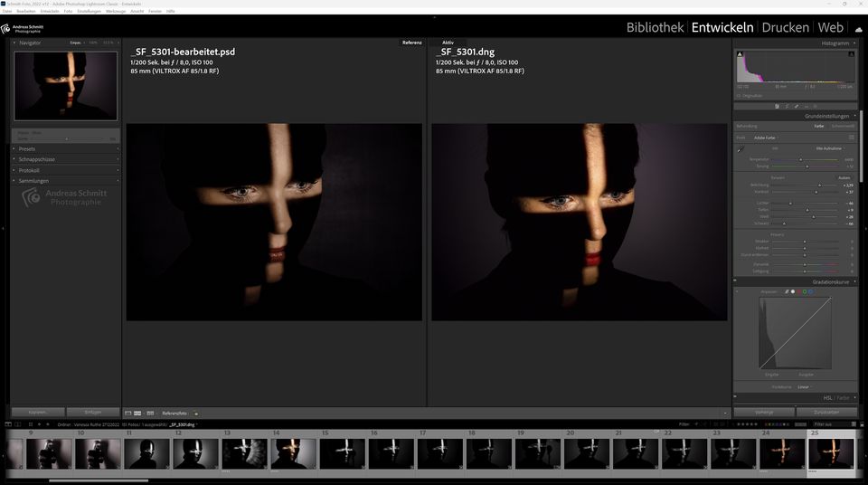Open the main window display icon above the filmstrip
Viewport: 868px width, 485px height.
[x=8, y=424]
